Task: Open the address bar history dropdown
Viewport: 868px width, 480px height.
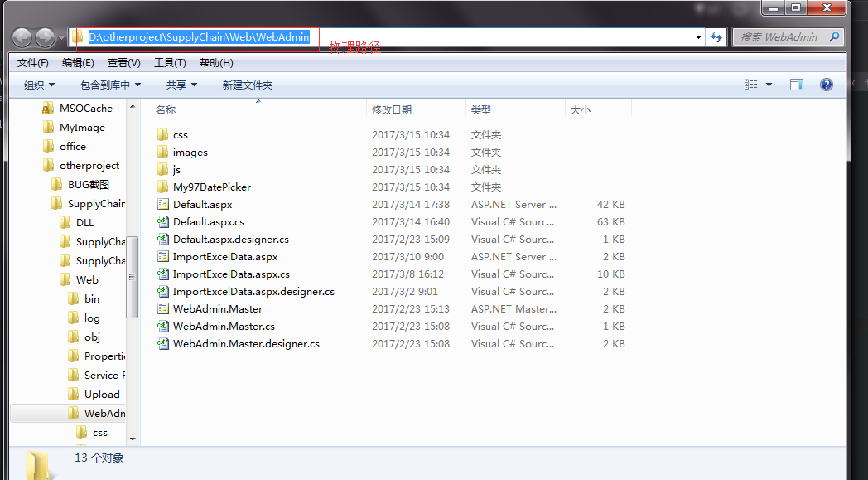Action: (698, 37)
